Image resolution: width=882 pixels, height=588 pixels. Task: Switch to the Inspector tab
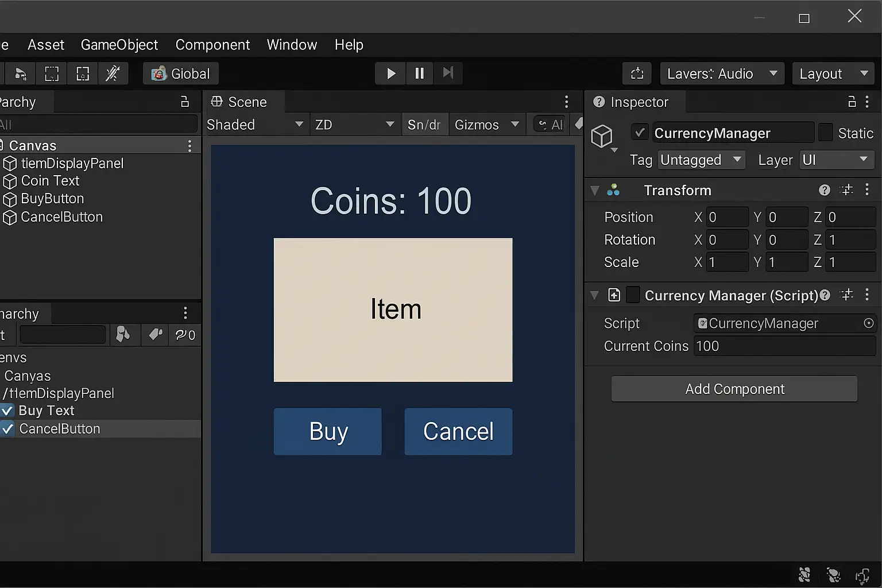pos(635,102)
